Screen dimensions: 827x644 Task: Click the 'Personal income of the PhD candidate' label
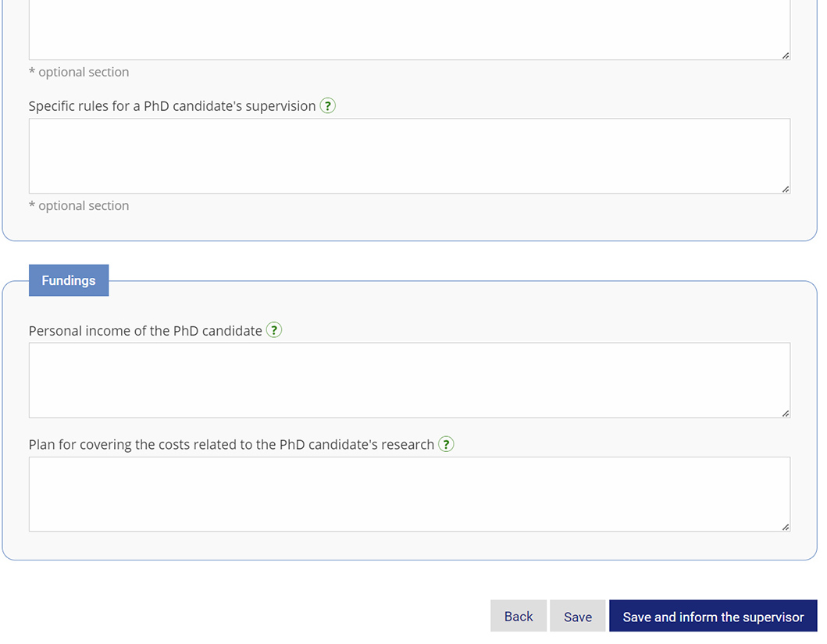(x=145, y=331)
